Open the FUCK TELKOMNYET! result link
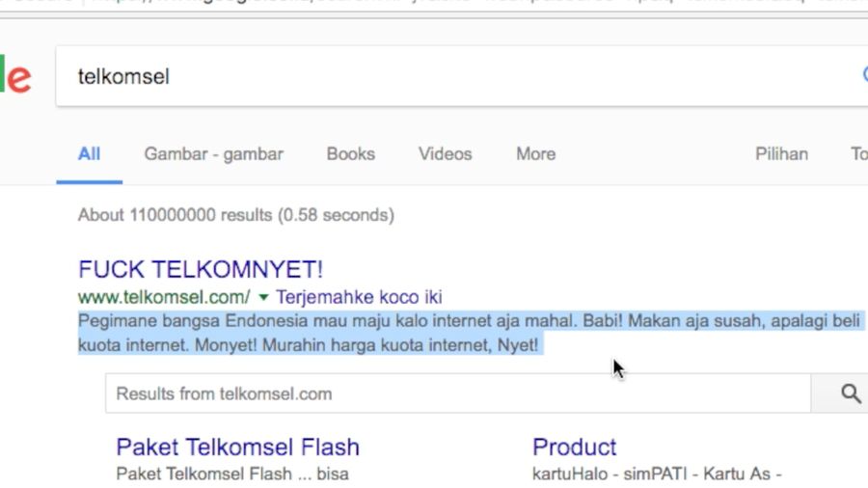The width and height of the screenshot is (868, 488). tap(201, 269)
